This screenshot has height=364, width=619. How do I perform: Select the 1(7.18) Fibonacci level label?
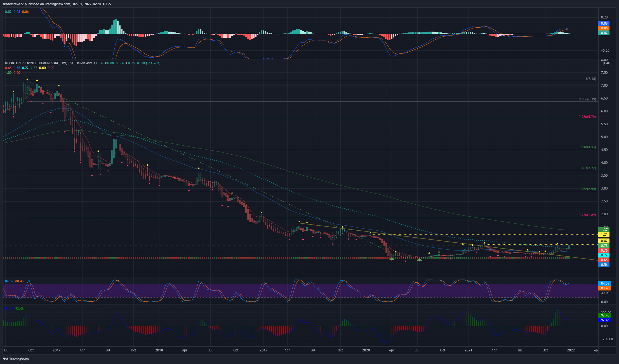590,79
